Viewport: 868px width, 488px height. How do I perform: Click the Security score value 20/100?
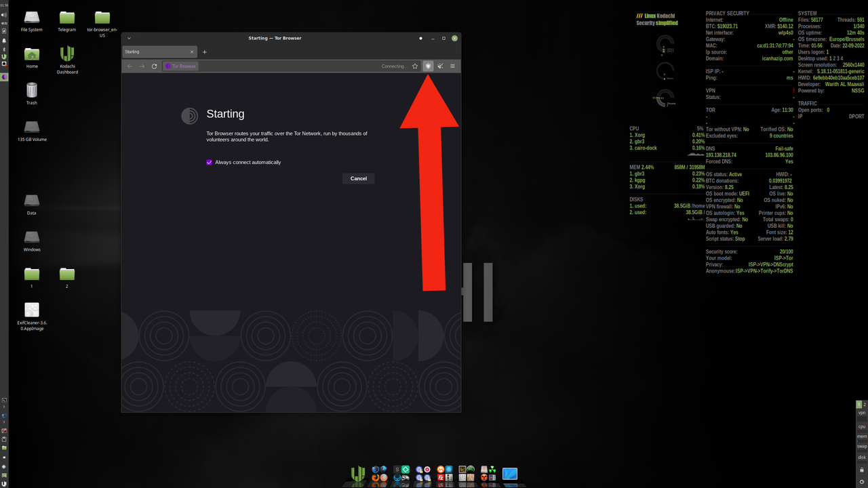tap(786, 251)
